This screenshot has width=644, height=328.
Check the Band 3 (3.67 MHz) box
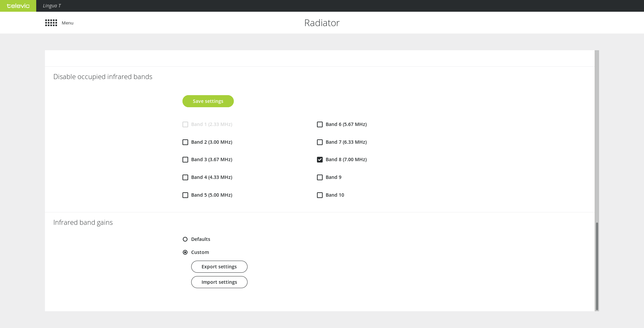coord(185,160)
